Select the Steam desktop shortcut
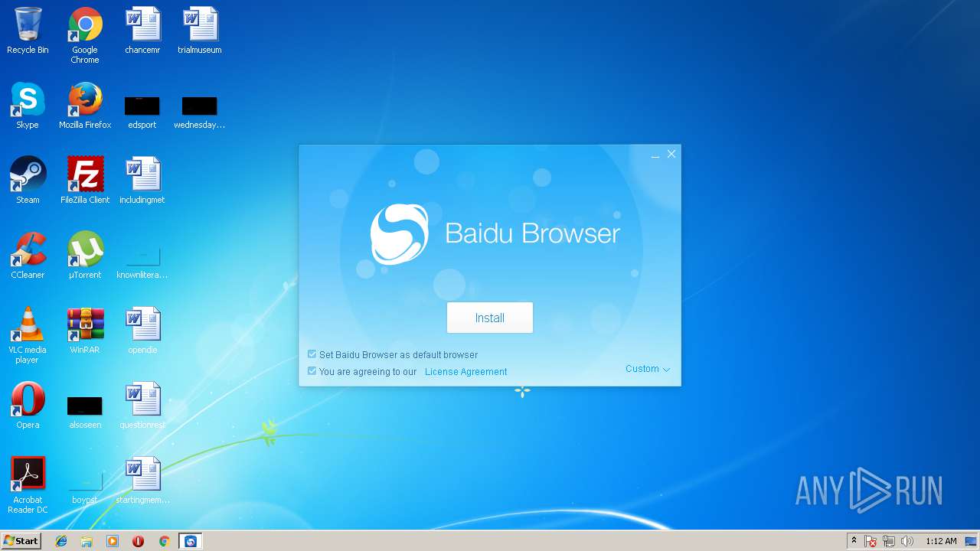Image resolution: width=980 pixels, height=551 pixels. coord(28,181)
